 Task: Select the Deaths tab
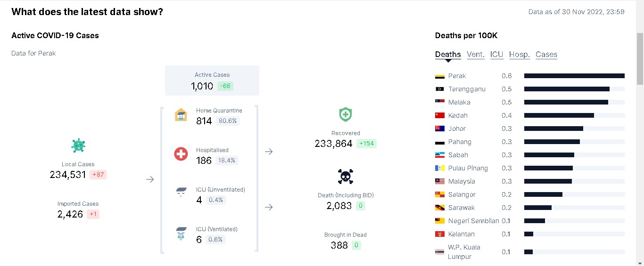click(448, 55)
